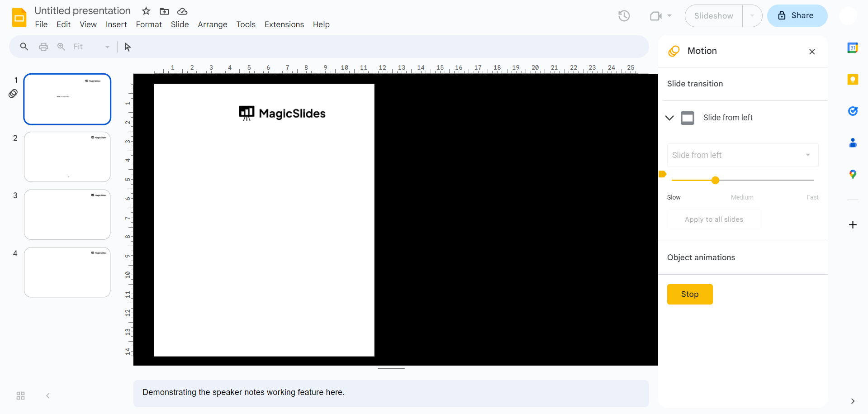Click the grid view icon at bottom left
The width and height of the screenshot is (868, 414).
click(20, 395)
